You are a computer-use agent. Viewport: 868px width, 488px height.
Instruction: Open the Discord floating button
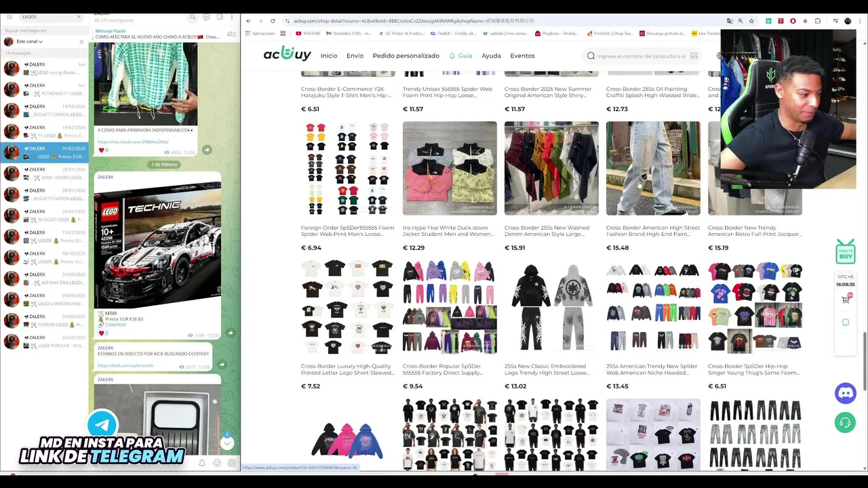pos(846,393)
